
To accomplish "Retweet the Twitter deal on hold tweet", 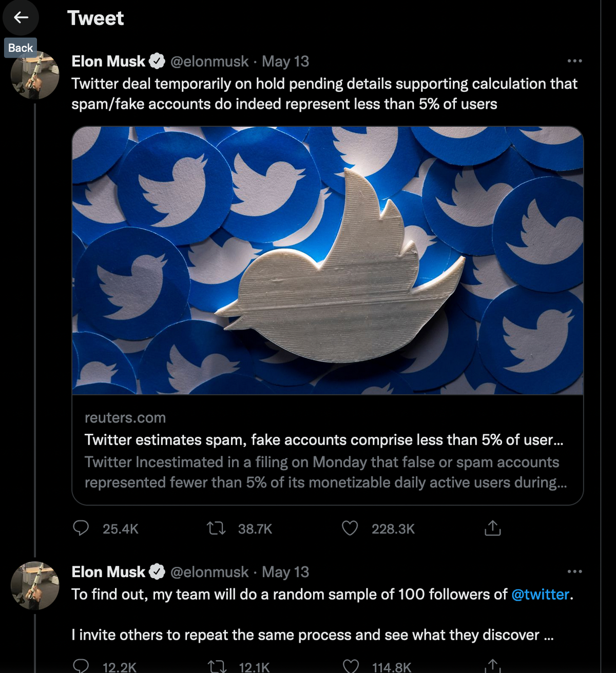I will tap(217, 528).
